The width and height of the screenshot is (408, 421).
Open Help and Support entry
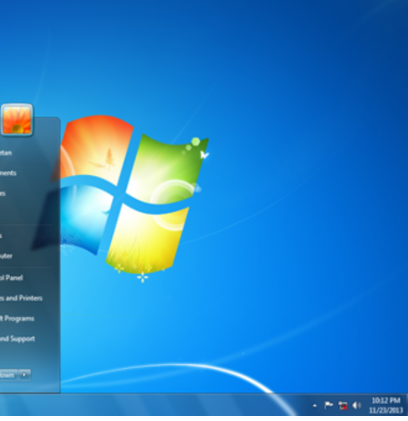pyautogui.click(x=17, y=339)
